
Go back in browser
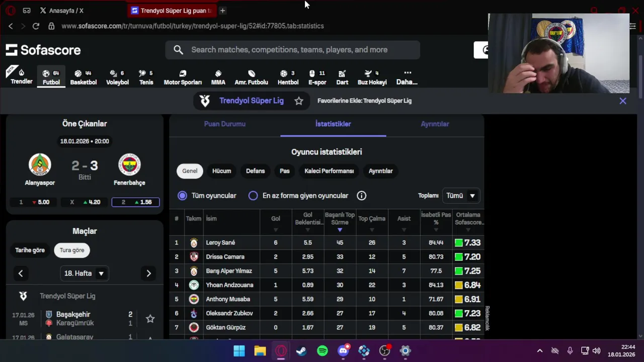tap(11, 26)
